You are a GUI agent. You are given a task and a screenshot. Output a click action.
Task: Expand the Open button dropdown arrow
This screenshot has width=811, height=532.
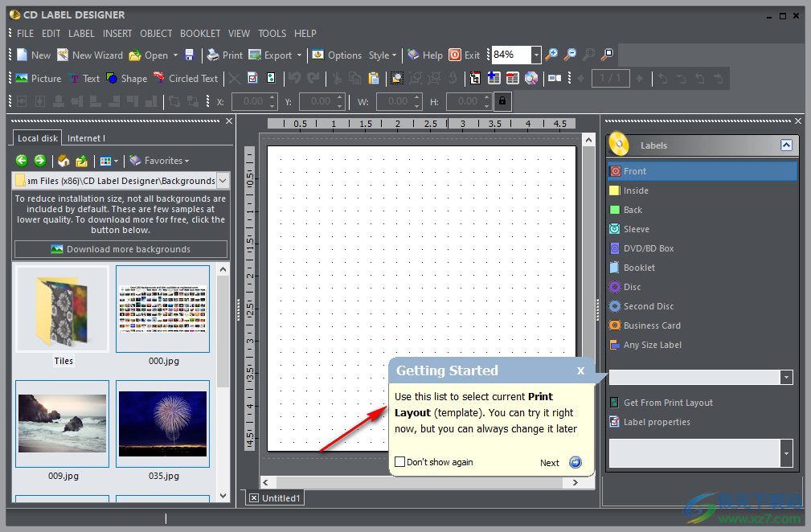(175, 55)
